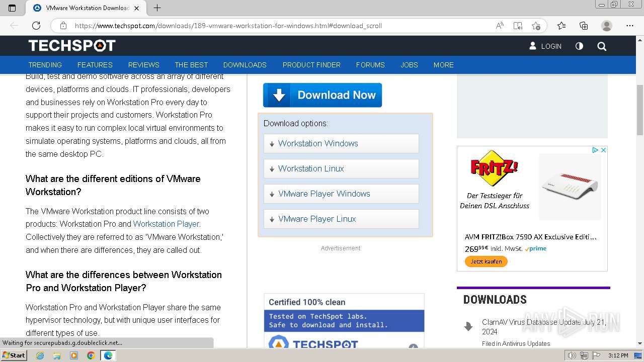This screenshot has width=644, height=362.
Task: Click the prime badge in ad
Action: (x=534, y=248)
